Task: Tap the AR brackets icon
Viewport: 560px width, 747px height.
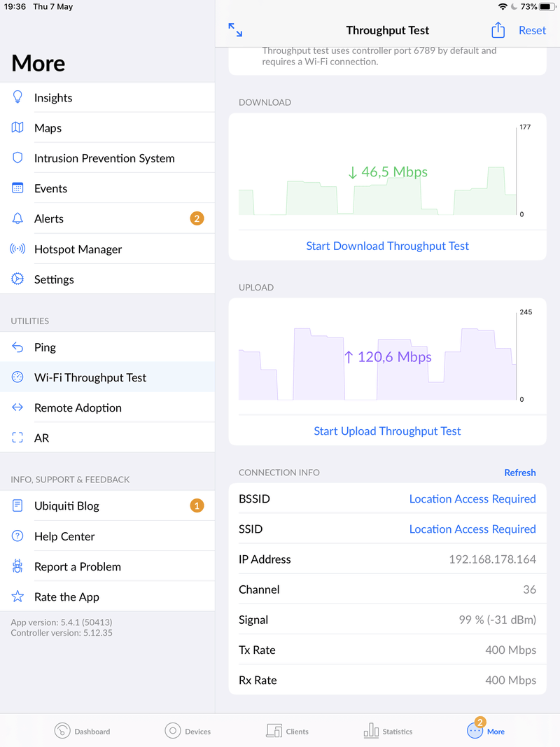Action: 17,438
